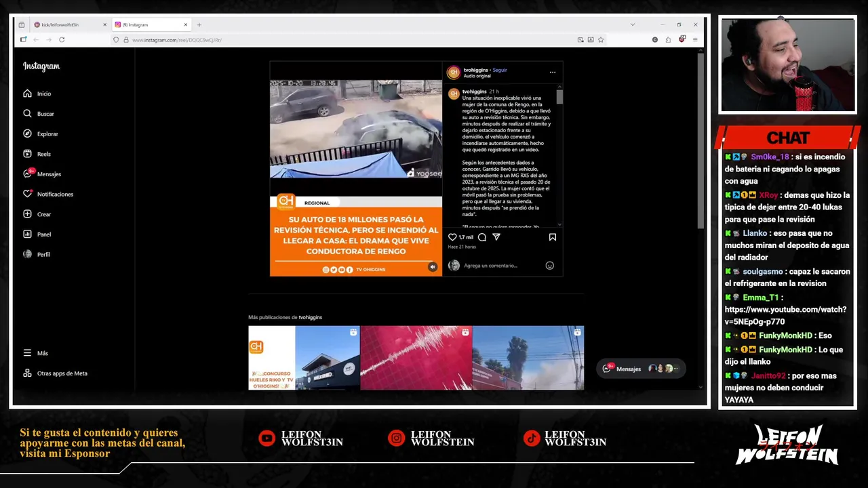Click tvohiggins avatar in post header

coord(454,73)
